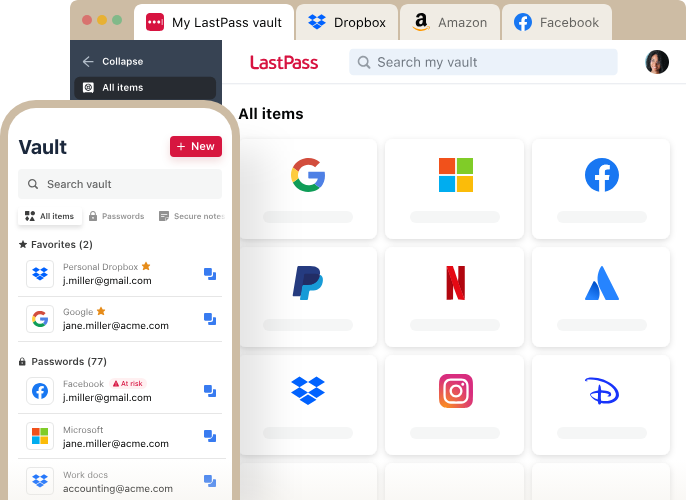This screenshot has width=686, height=500.
Task: Click the red New button
Action: pos(196,146)
